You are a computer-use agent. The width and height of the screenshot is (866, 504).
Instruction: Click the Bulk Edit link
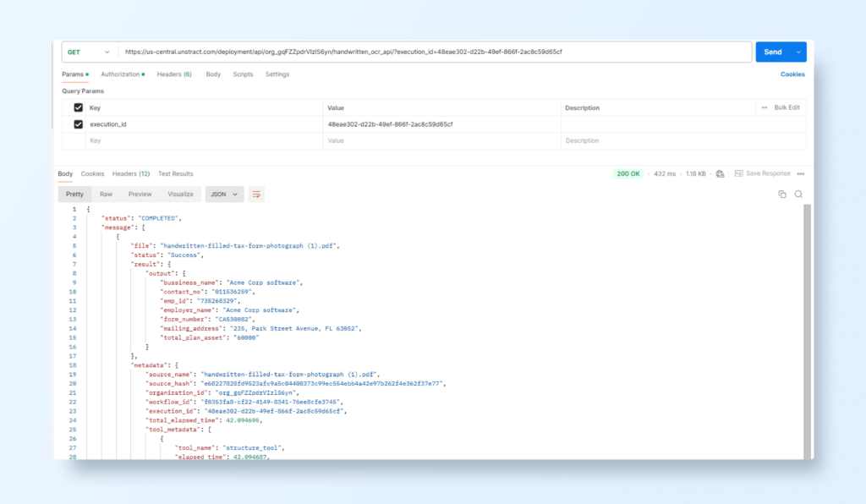pyautogui.click(x=787, y=108)
